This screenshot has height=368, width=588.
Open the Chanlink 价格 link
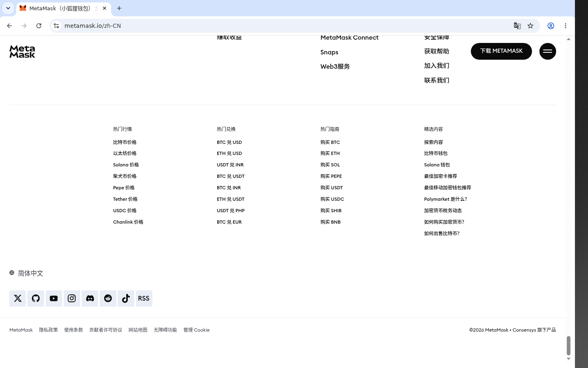[128, 222]
